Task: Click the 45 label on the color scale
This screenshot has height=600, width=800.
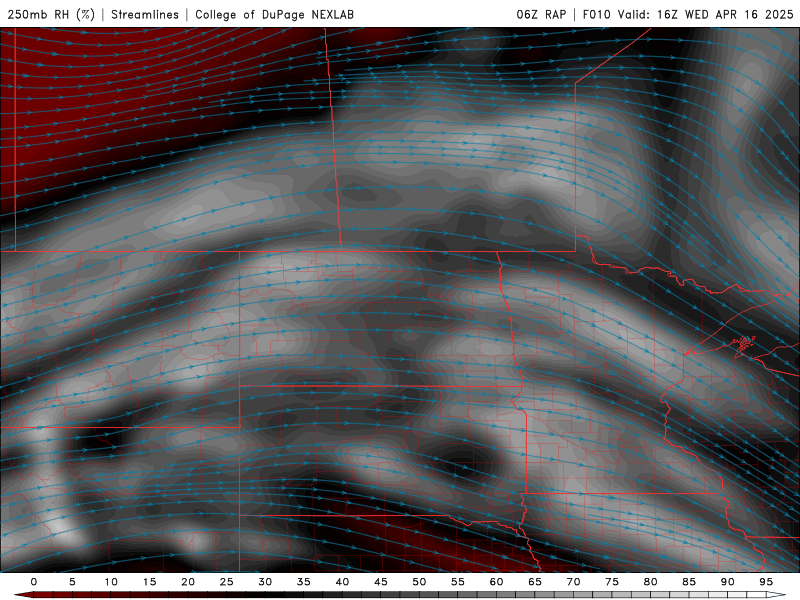Action: coord(381,582)
